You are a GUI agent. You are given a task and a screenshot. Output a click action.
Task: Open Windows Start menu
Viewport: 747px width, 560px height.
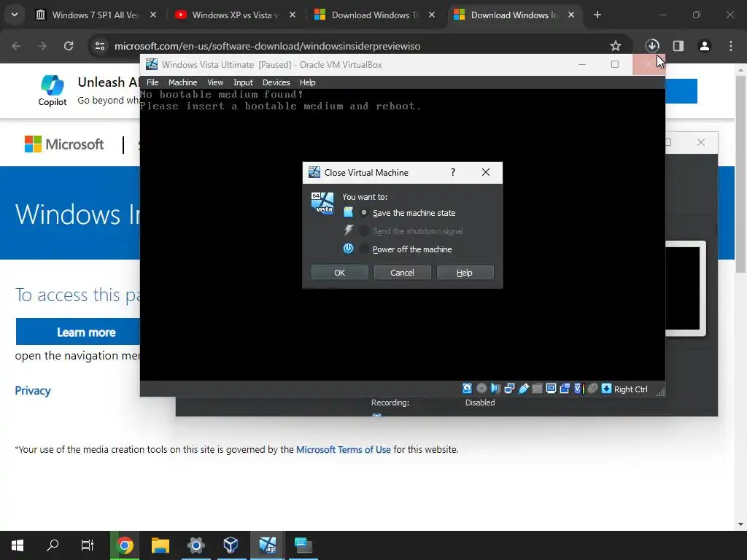tap(18, 545)
